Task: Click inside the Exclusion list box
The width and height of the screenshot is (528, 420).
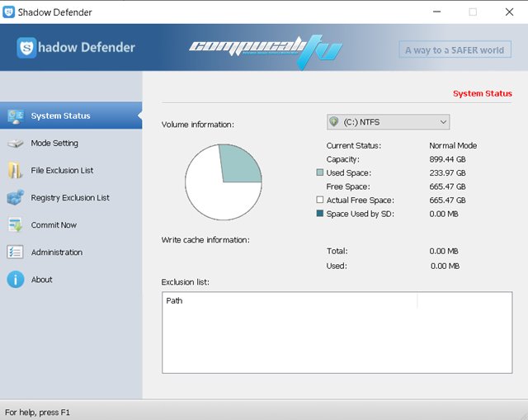Action: (337, 333)
